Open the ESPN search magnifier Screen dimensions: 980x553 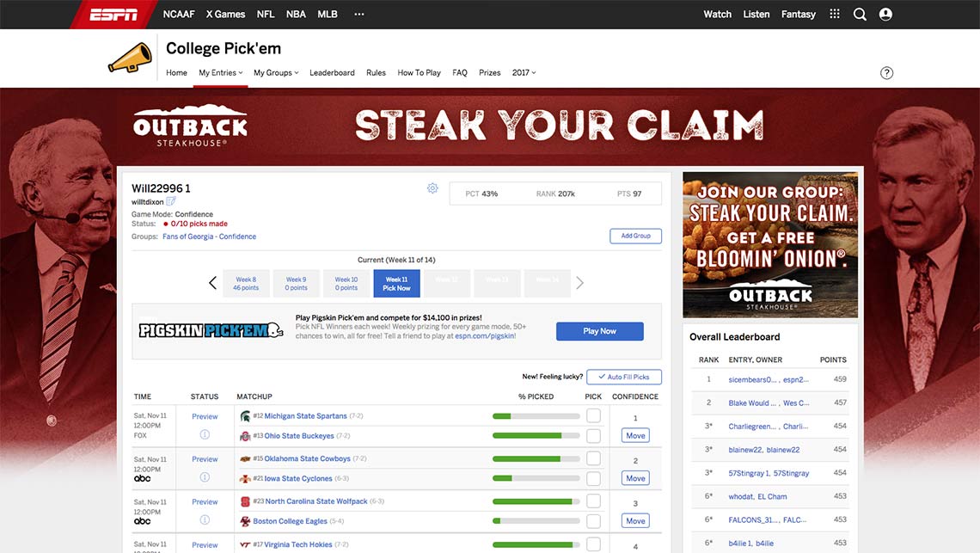[x=860, y=14]
